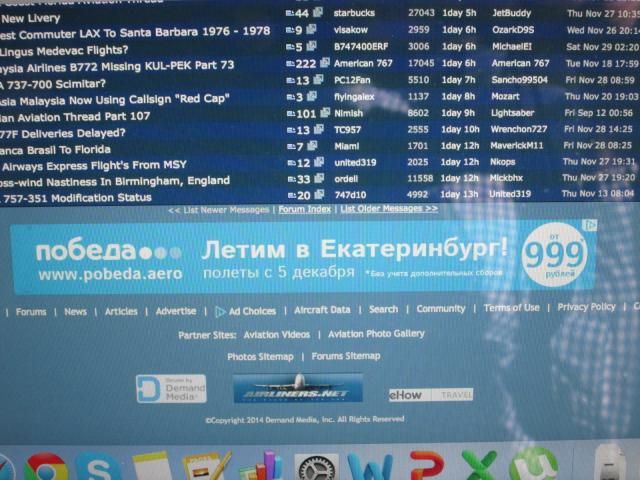Open Malaysia Airlines B772 Missing thread

(117, 66)
